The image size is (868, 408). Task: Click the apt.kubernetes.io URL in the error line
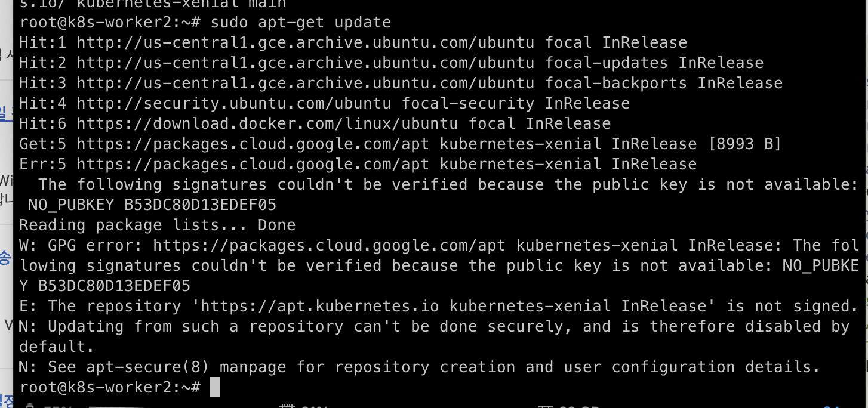[x=320, y=306]
